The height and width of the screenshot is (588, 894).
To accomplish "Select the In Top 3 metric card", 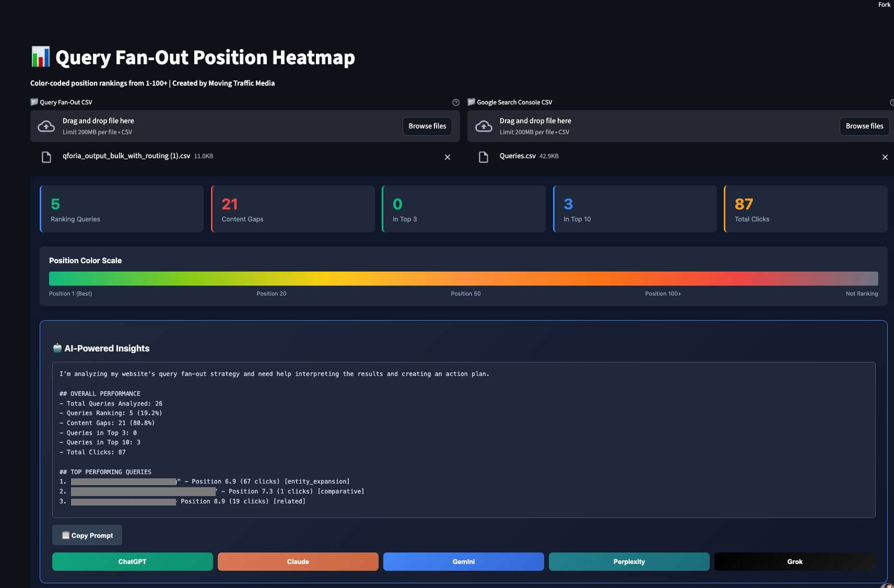I will coord(464,209).
